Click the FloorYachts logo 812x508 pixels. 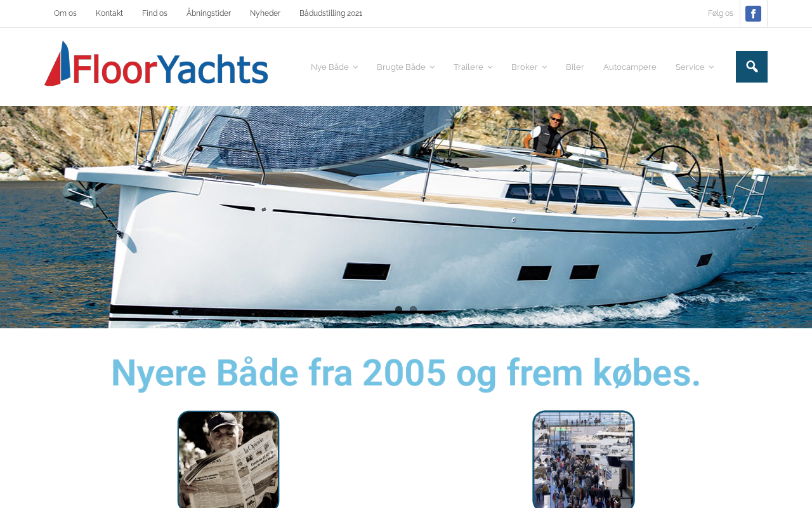point(156,63)
